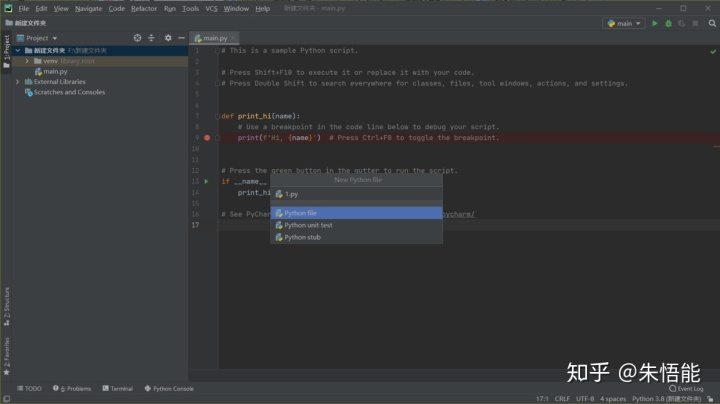Open the Navigate menu

tap(88, 8)
